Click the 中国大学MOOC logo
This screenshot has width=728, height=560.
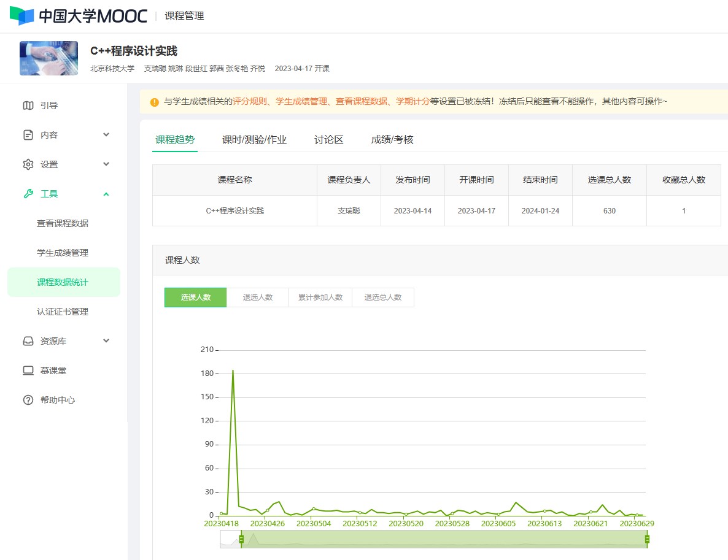tap(79, 16)
